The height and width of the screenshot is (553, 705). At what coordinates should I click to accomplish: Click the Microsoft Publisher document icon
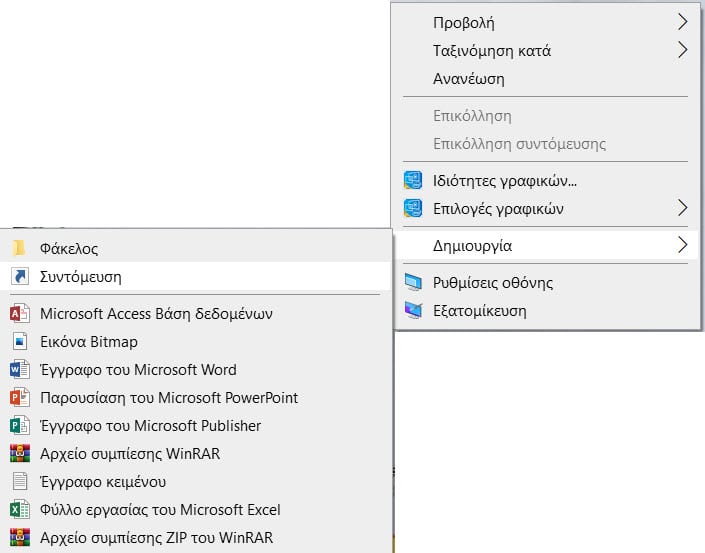[19, 426]
